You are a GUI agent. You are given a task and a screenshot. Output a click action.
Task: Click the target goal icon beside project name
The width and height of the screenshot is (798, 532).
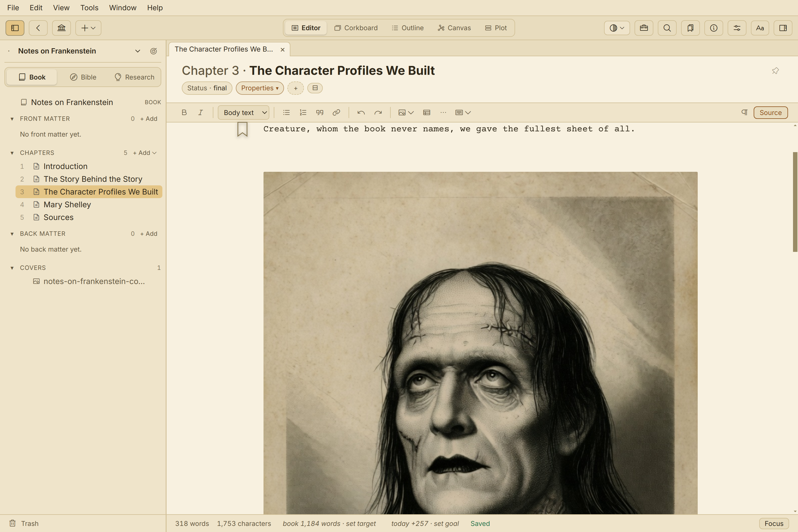point(154,51)
